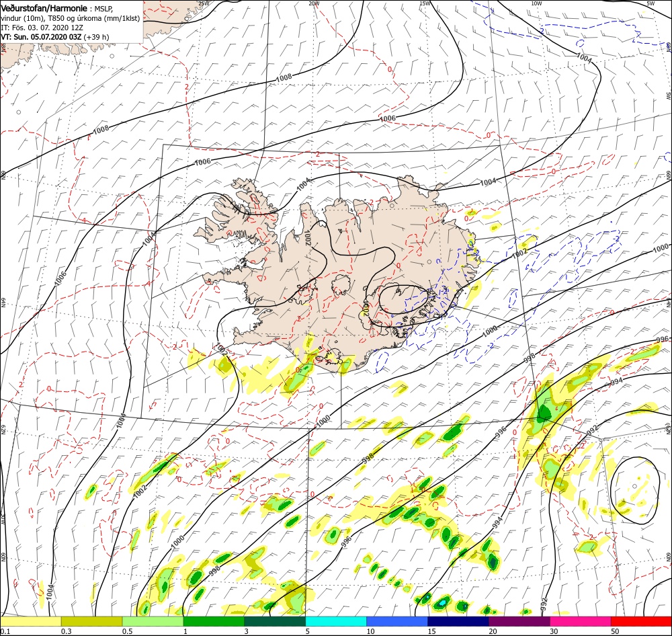Click the magenta 30–50 legend swatch
This screenshot has height=636, width=672.
[x=581, y=621]
